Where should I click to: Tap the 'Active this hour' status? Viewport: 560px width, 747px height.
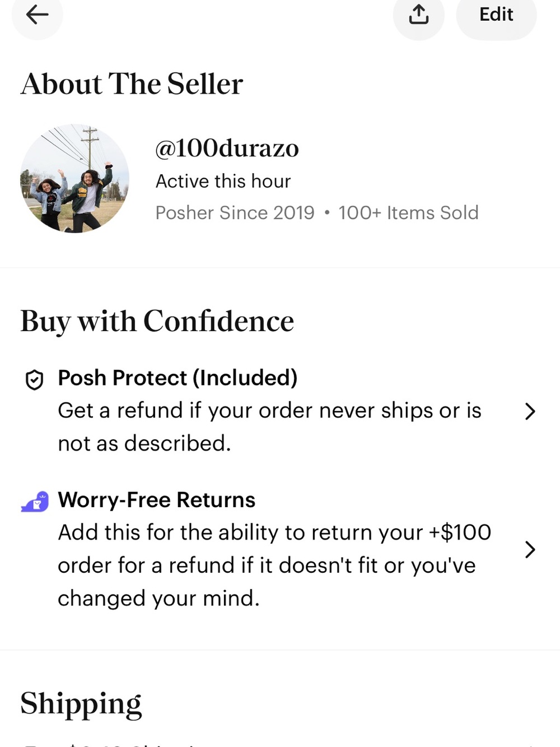point(223,182)
